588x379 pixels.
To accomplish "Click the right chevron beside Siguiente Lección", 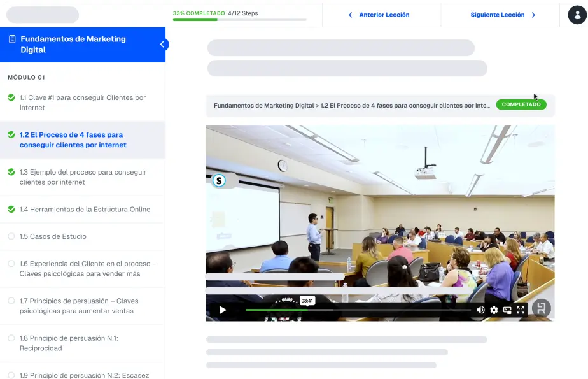I will (x=533, y=15).
